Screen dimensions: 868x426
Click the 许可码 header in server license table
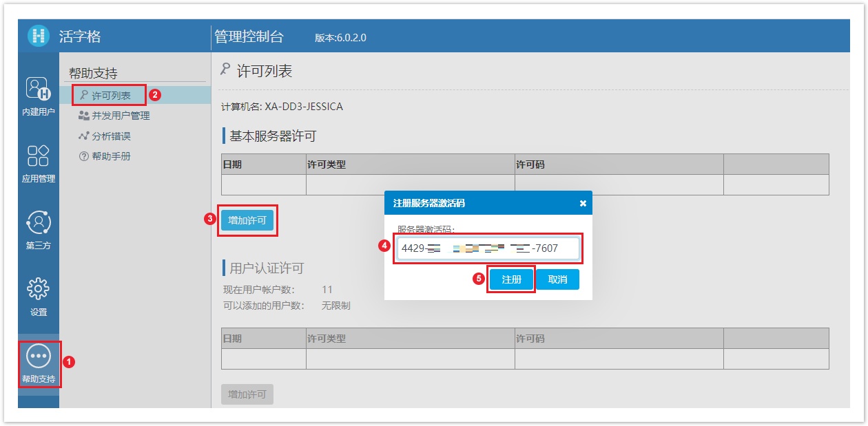pos(619,164)
